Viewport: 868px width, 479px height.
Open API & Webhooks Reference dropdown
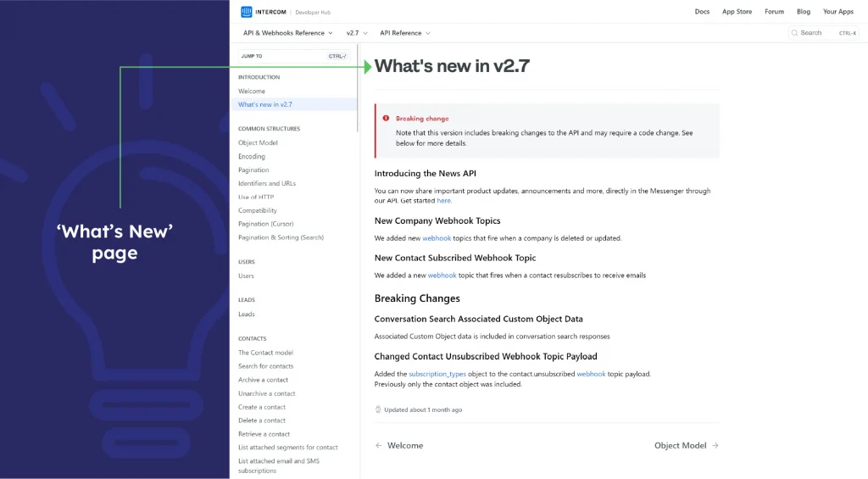click(288, 33)
